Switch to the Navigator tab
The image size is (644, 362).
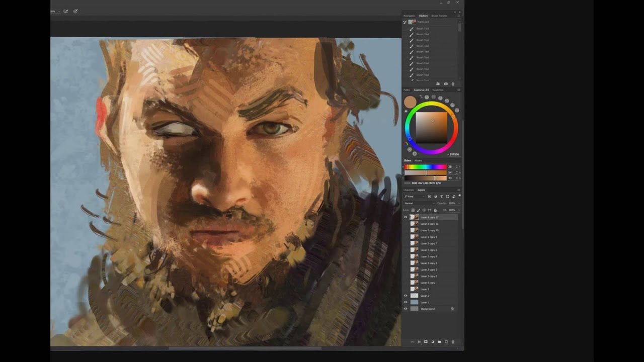[409, 16]
